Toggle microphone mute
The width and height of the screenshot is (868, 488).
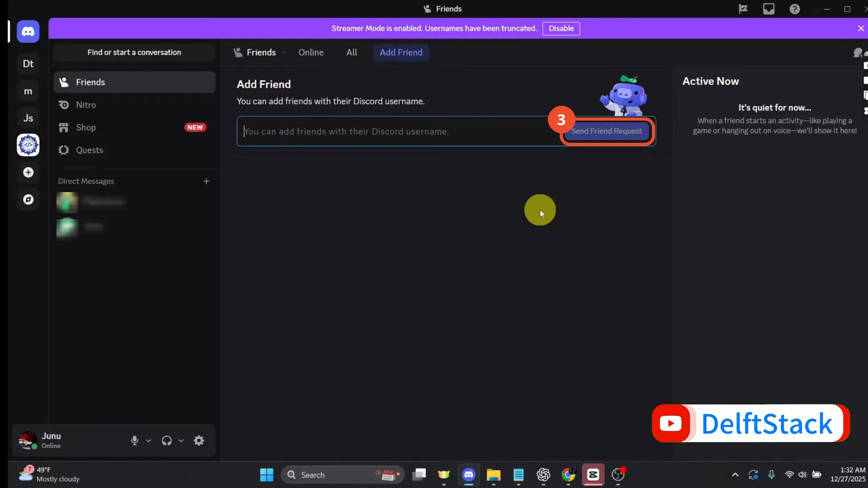pos(134,441)
